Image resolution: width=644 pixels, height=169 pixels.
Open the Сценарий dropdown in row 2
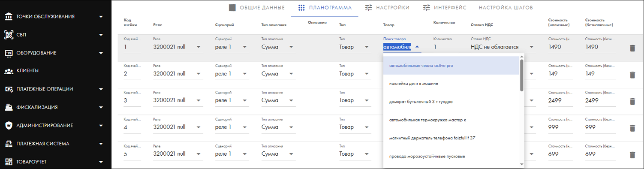pos(245,74)
